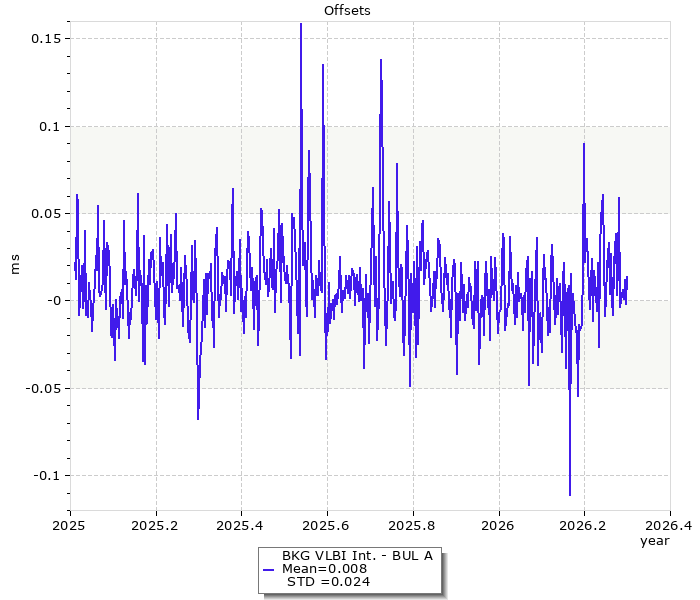Image resolution: width=700 pixels, height=600 pixels.
Task: Select the 'BKG VLBI Int. - BUL A' legend label
Action: (357, 556)
